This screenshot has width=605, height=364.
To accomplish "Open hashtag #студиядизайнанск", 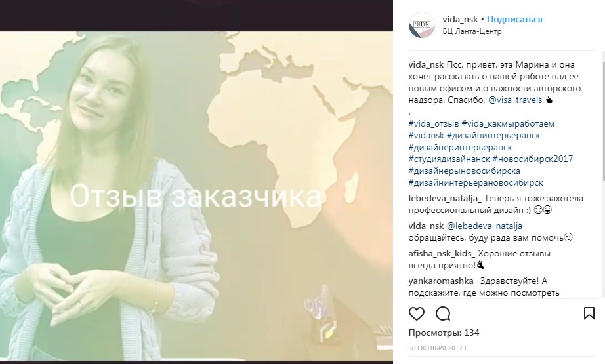I will coord(449,159).
